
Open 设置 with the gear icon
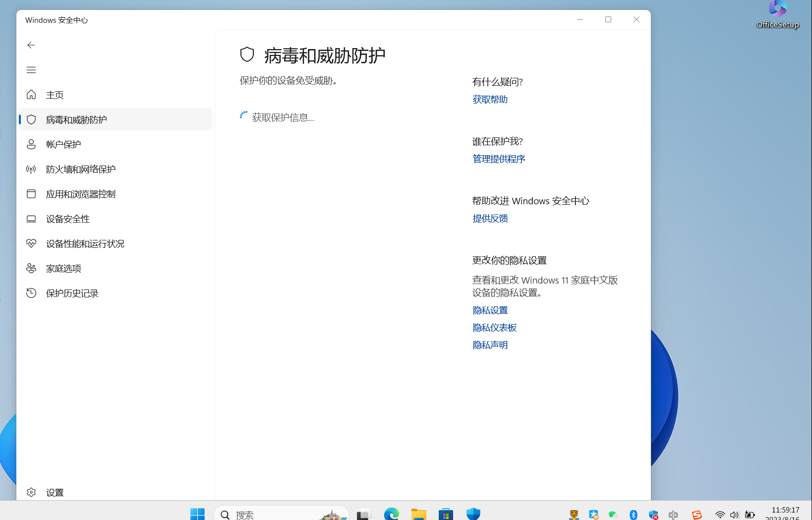(x=54, y=492)
